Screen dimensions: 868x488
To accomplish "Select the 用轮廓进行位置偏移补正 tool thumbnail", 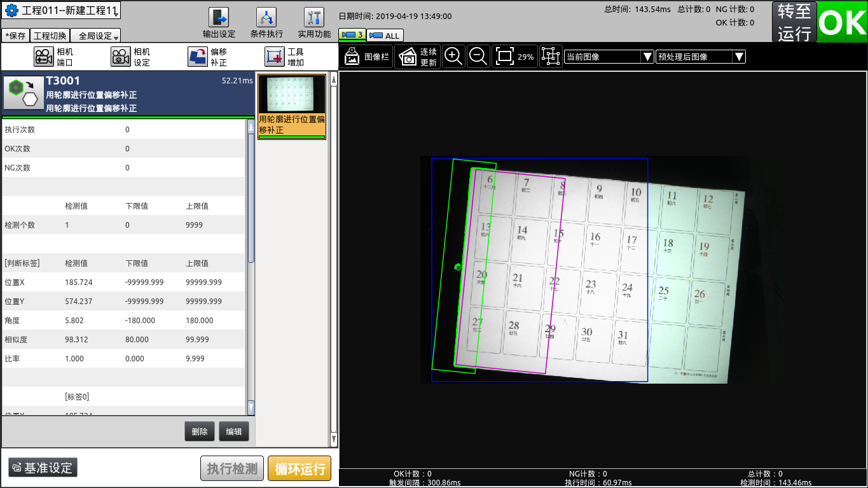I will (x=292, y=106).
